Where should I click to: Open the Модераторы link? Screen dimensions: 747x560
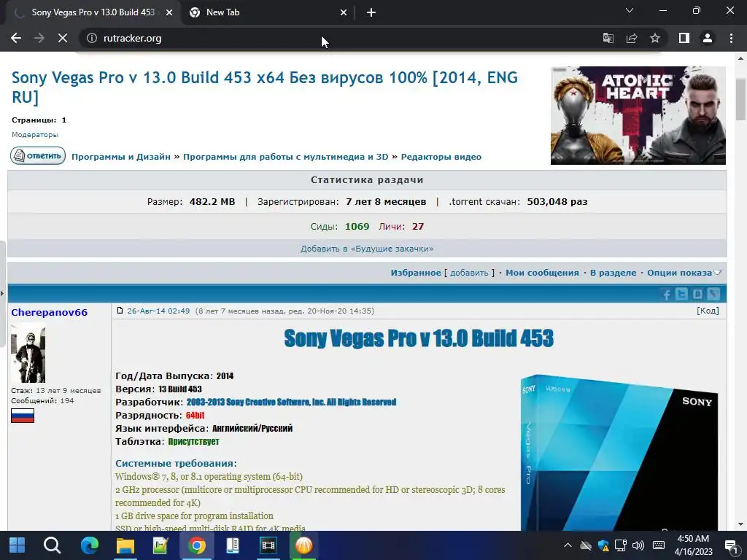click(35, 135)
